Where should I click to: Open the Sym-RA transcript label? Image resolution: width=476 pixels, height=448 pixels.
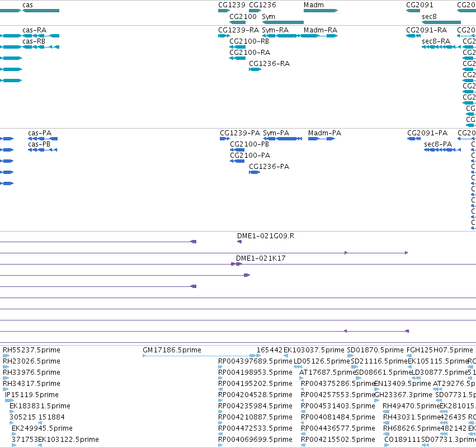275,30
